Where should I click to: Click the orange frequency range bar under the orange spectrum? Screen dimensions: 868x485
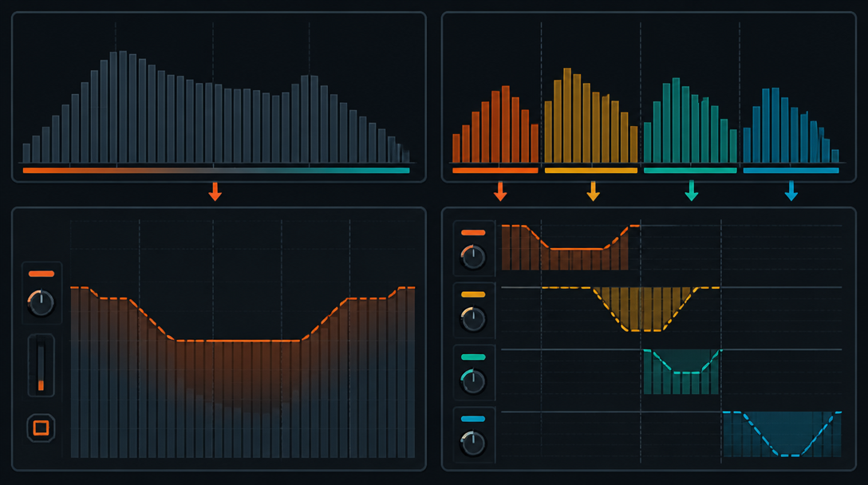pos(495,171)
